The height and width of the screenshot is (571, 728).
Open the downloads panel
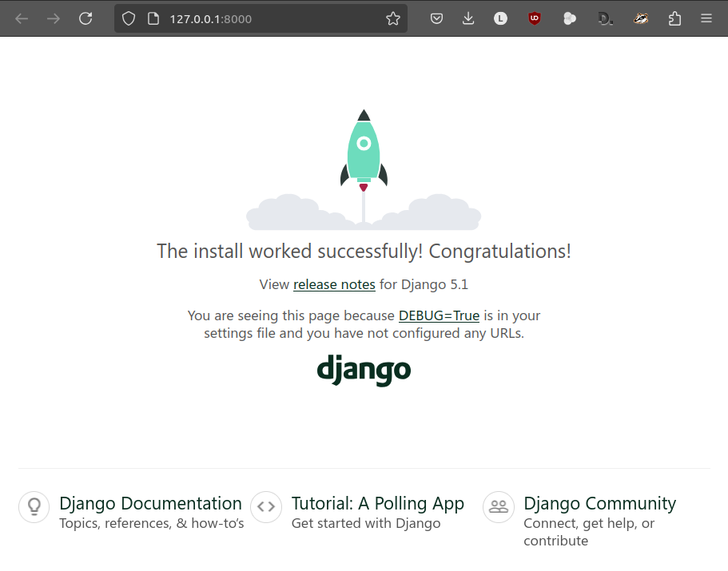pyautogui.click(x=468, y=18)
